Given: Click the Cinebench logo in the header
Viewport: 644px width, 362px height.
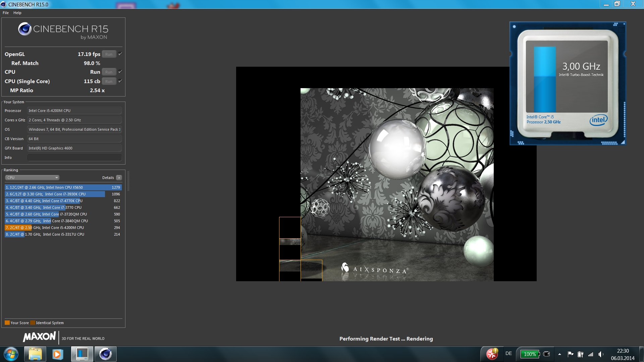Looking at the screenshot, I should click(x=25, y=29).
